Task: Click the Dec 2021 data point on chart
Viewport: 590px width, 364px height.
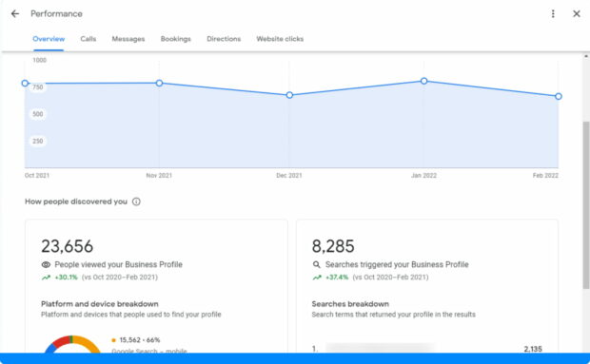Action: tap(289, 95)
